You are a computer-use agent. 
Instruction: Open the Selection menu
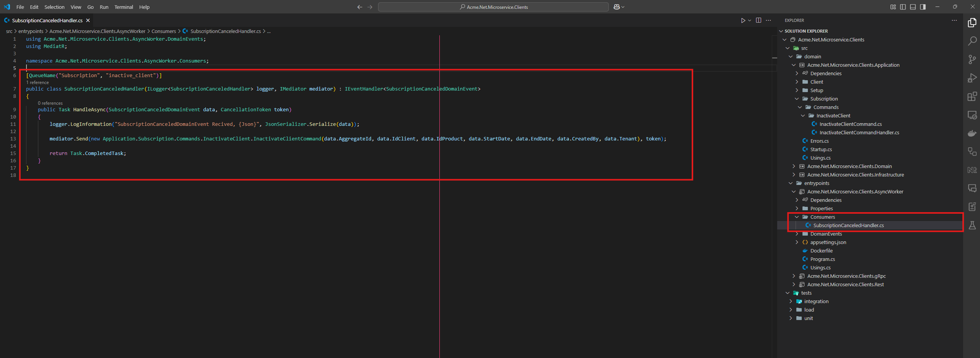pos(54,7)
